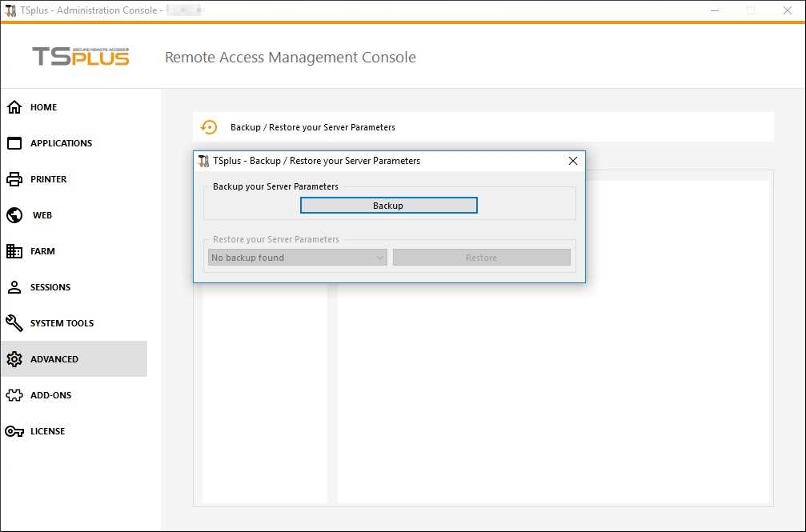Click the Backup button

(x=388, y=205)
